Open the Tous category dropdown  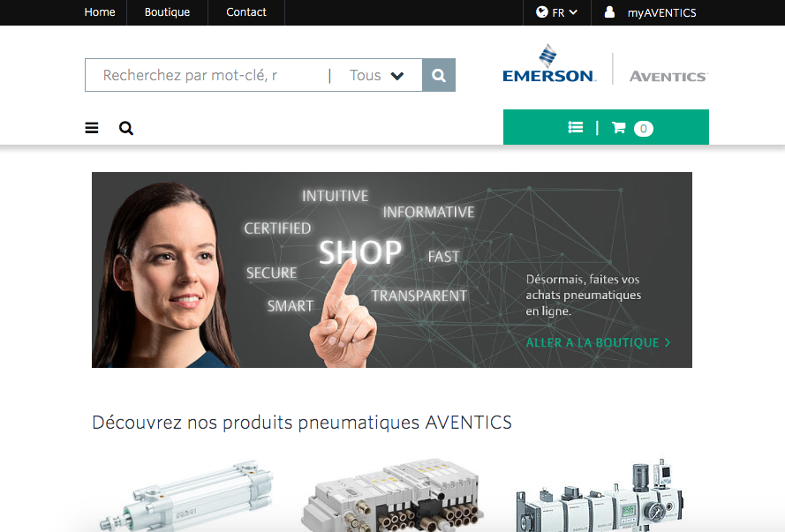click(x=376, y=76)
